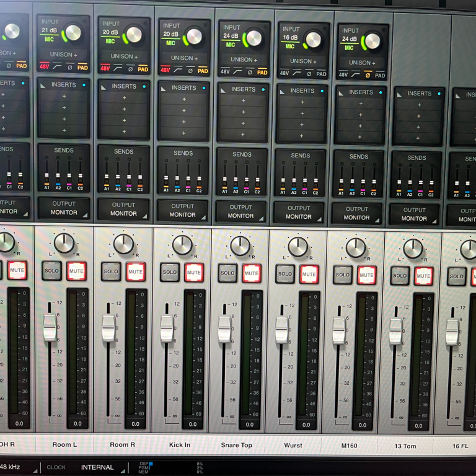
Task: Click the first insert plus slot on M160
Action: [361, 104]
